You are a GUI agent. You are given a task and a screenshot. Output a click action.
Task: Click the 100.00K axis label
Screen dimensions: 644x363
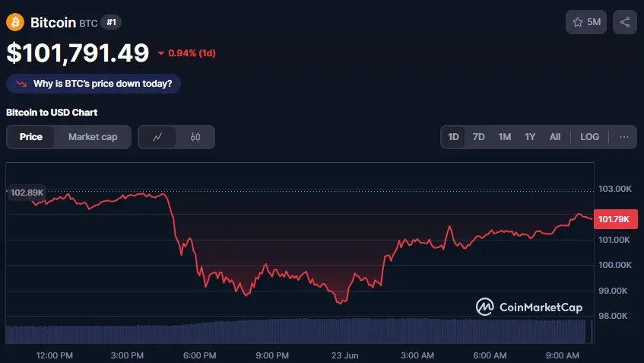pos(615,265)
